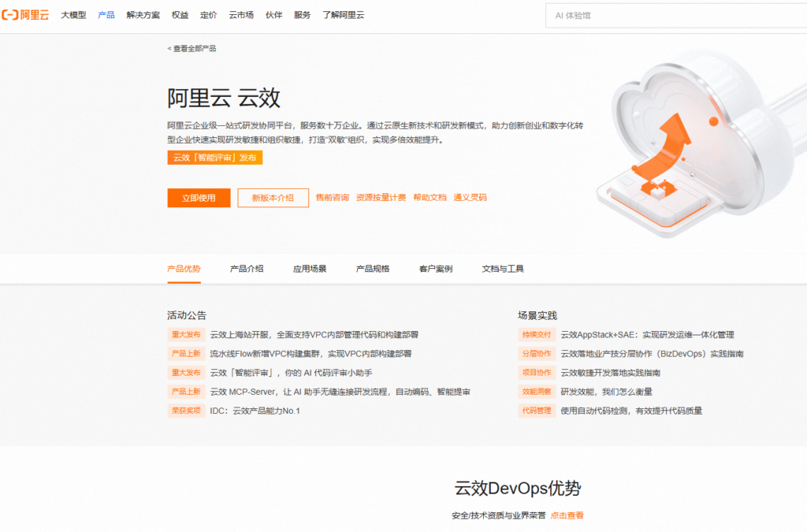
Task: Open the 云市场 dropdown
Action: pyautogui.click(x=241, y=14)
